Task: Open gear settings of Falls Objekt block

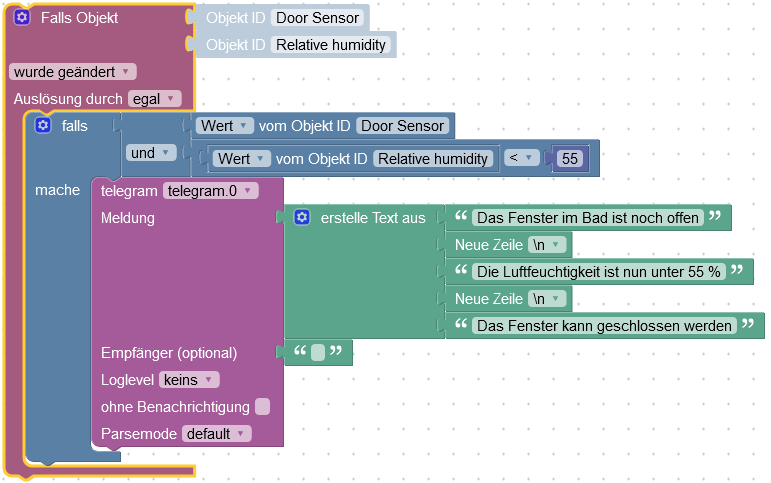Action: pyautogui.click(x=22, y=18)
